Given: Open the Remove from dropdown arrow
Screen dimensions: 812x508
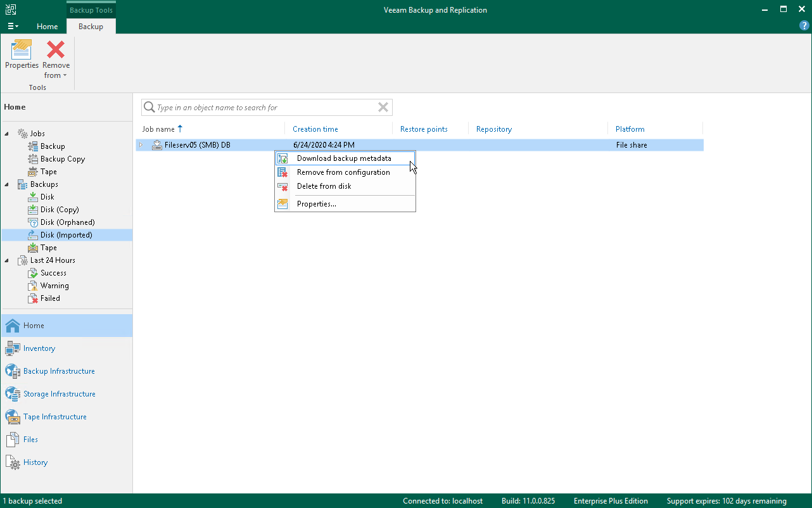Looking at the screenshot, I should coord(64,75).
